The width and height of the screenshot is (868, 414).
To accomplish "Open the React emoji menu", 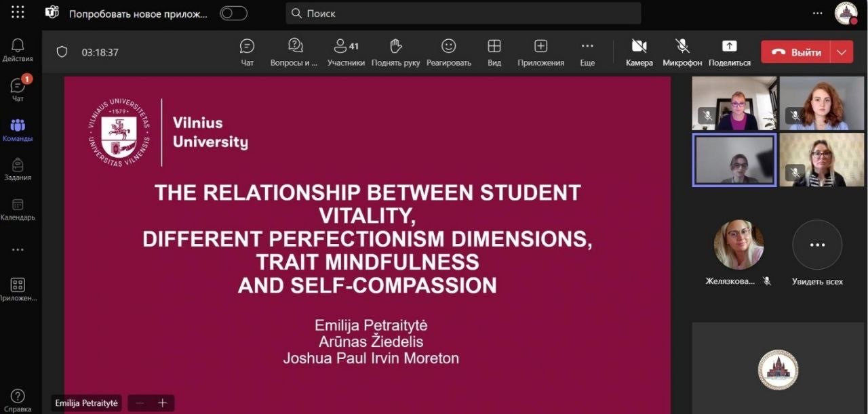I will click(x=448, y=51).
